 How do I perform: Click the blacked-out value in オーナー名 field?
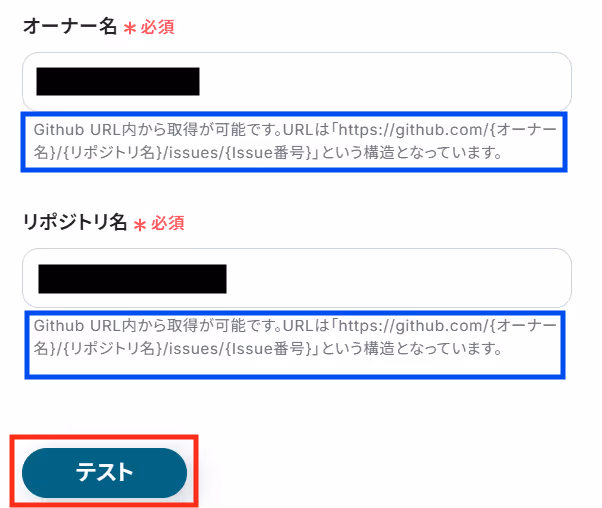[x=118, y=81]
